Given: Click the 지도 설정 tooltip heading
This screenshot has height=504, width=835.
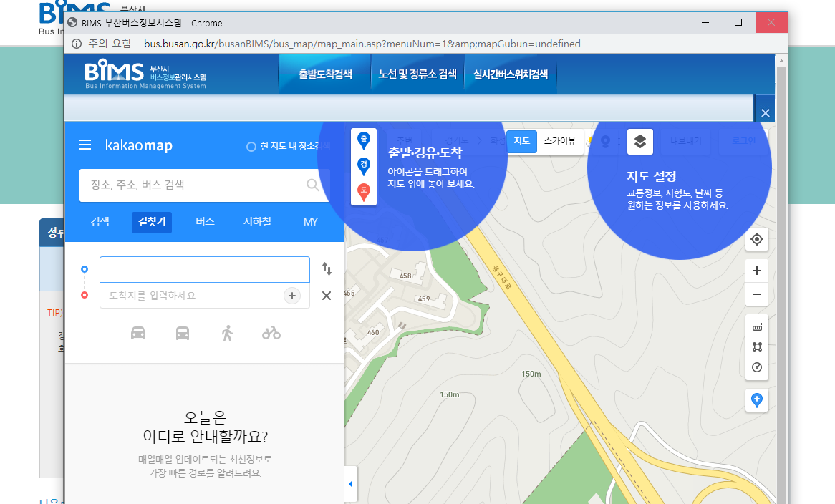Looking at the screenshot, I should 651,177.
